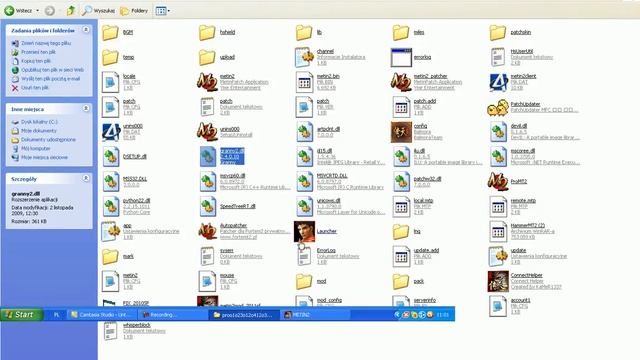The image size is (640, 360).
Task: Open the Start menu
Action: pos(21,314)
